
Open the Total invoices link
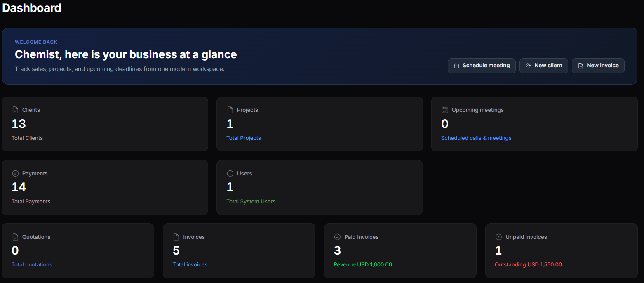190,264
